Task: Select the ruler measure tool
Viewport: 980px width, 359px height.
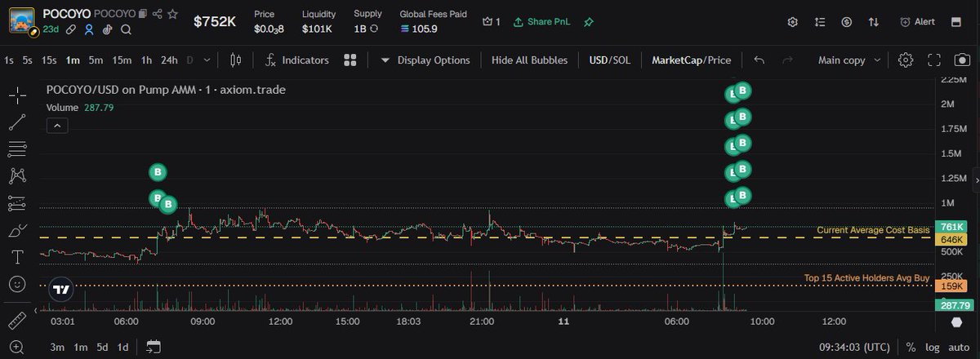Action: [17, 319]
